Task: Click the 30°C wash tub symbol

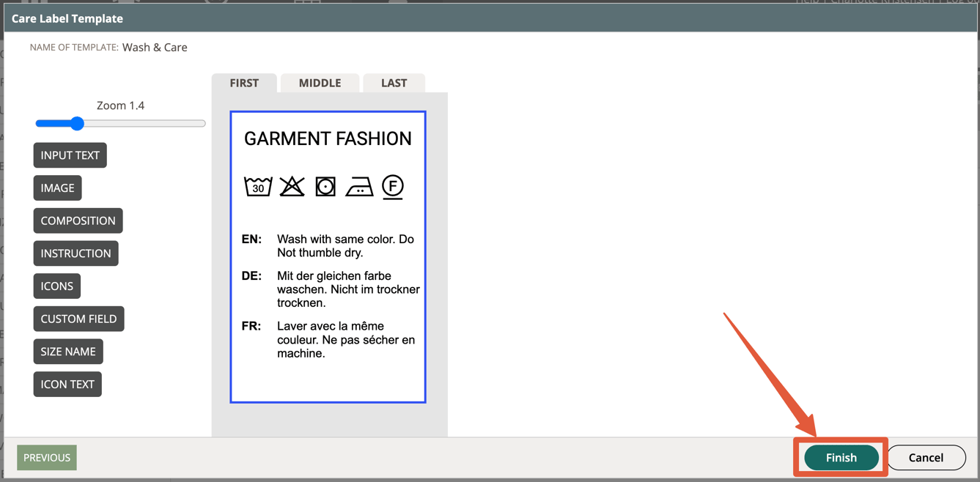Action: 257,187
